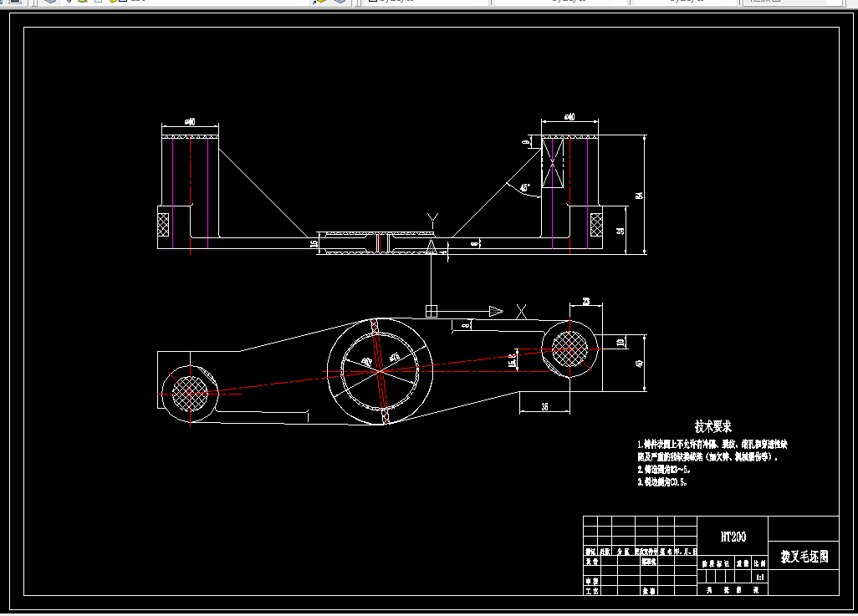Select the 1:1 scale value
Screen dimensions: 858x616
click(x=760, y=578)
